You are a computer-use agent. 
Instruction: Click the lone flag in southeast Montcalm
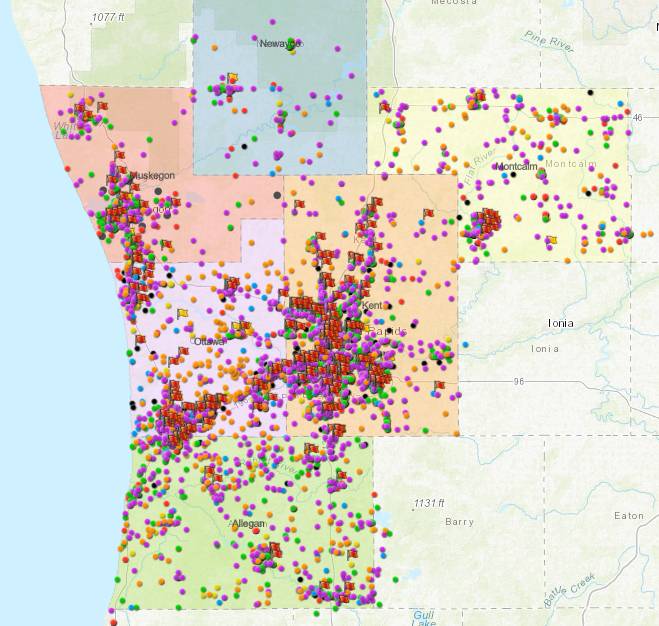click(x=551, y=240)
